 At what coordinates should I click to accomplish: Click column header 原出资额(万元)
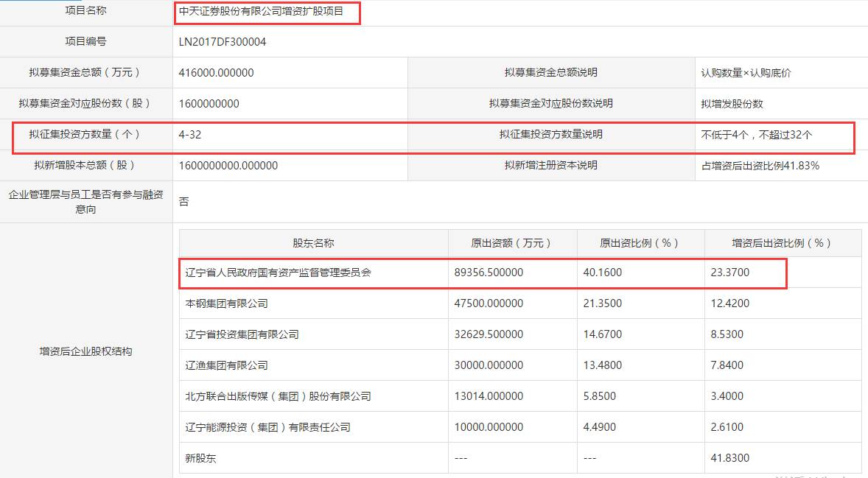point(513,243)
